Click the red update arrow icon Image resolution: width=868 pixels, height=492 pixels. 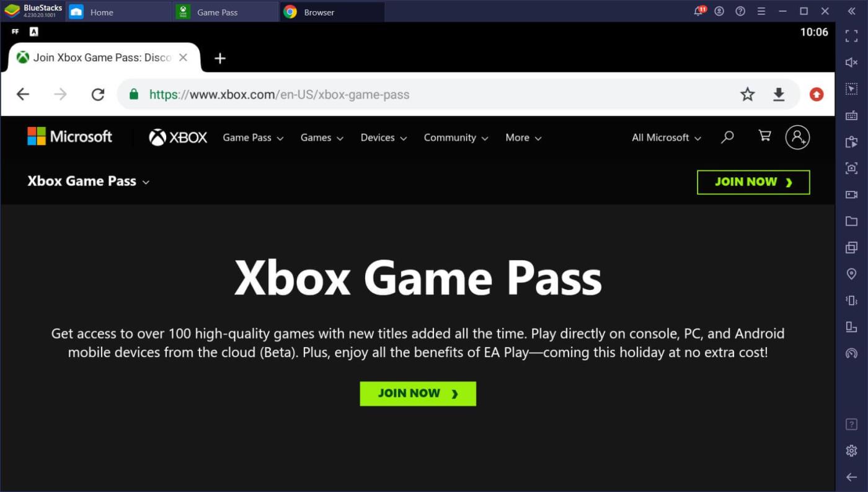click(817, 94)
